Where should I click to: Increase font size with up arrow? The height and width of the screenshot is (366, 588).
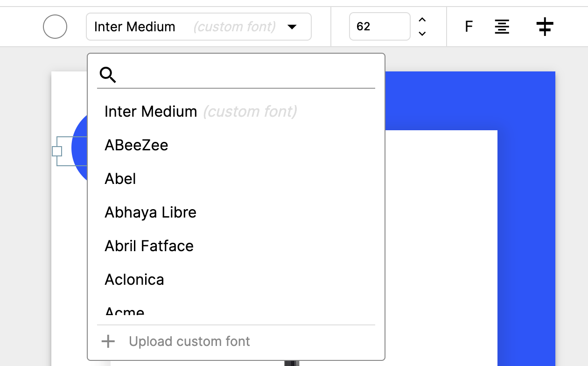[422, 20]
